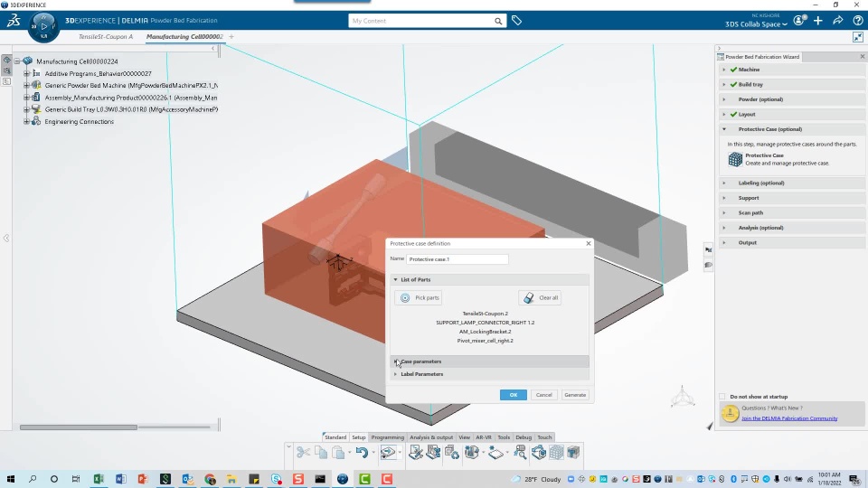The width and height of the screenshot is (868, 488).
Task: Expand Additive Programs_Behavior00000027 node
Action: [26, 73]
